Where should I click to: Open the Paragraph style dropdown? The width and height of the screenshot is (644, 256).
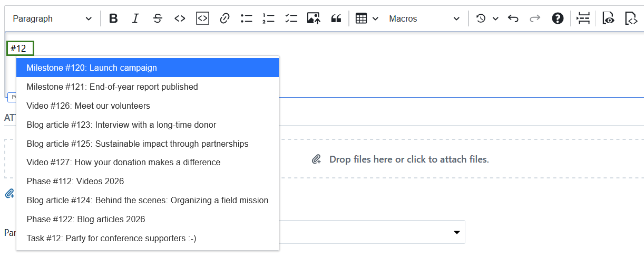tap(52, 18)
